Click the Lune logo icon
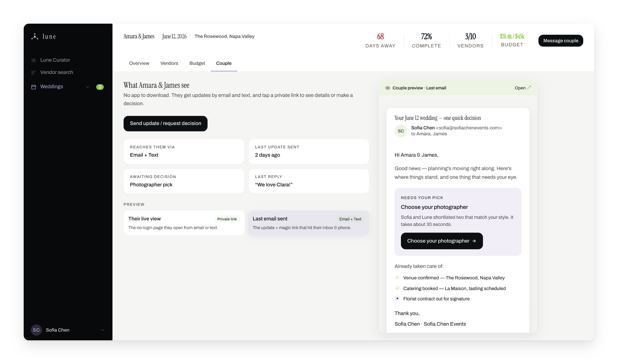This screenshot has width=618, height=364. coord(35,37)
